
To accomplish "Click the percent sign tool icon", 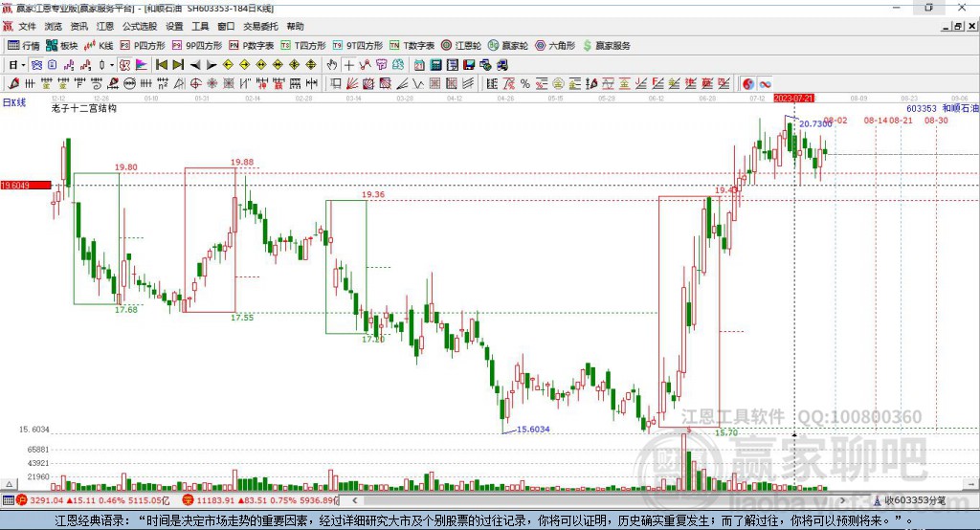I will [x=525, y=84].
